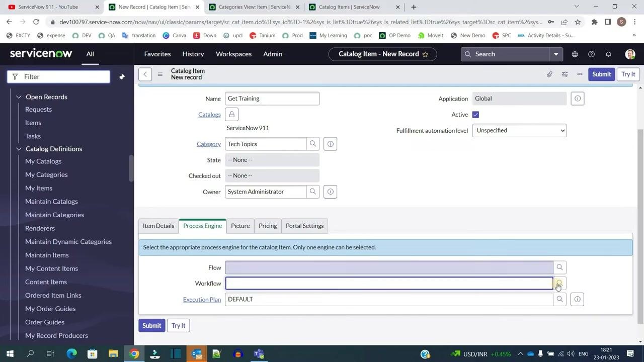The width and height of the screenshot is (644, 362).
Task: Expand the search scope dropdown arrow
Action: tap(556, 54)
